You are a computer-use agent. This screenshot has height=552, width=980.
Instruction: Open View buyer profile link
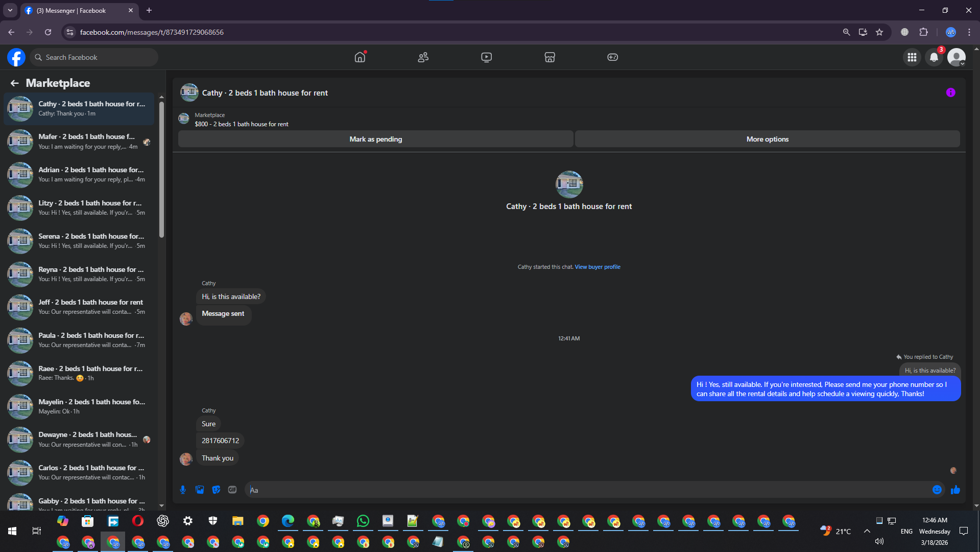[597, 267]
